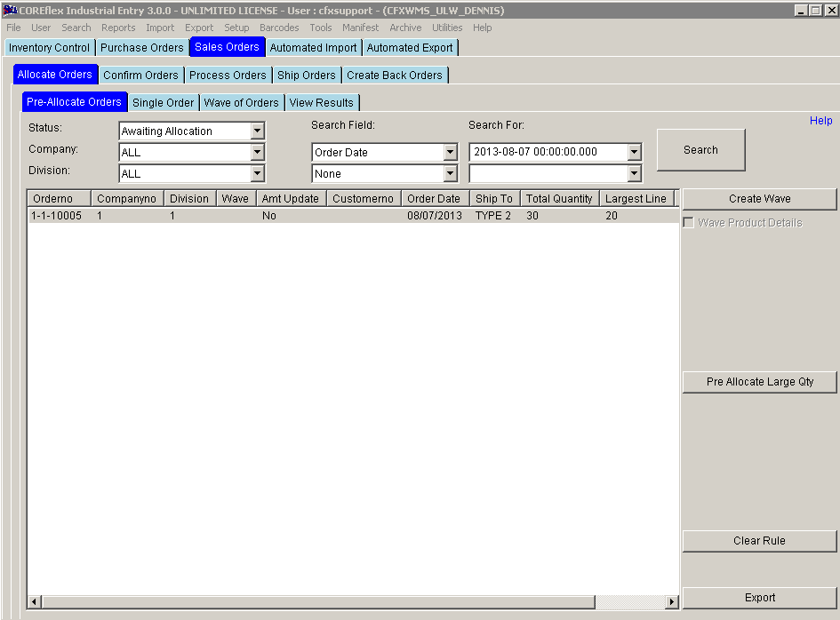Image resolution: width=840 pixels, height=620 pixels.
Task: Switch to the View Results tab
Action: tap(322, 103)
